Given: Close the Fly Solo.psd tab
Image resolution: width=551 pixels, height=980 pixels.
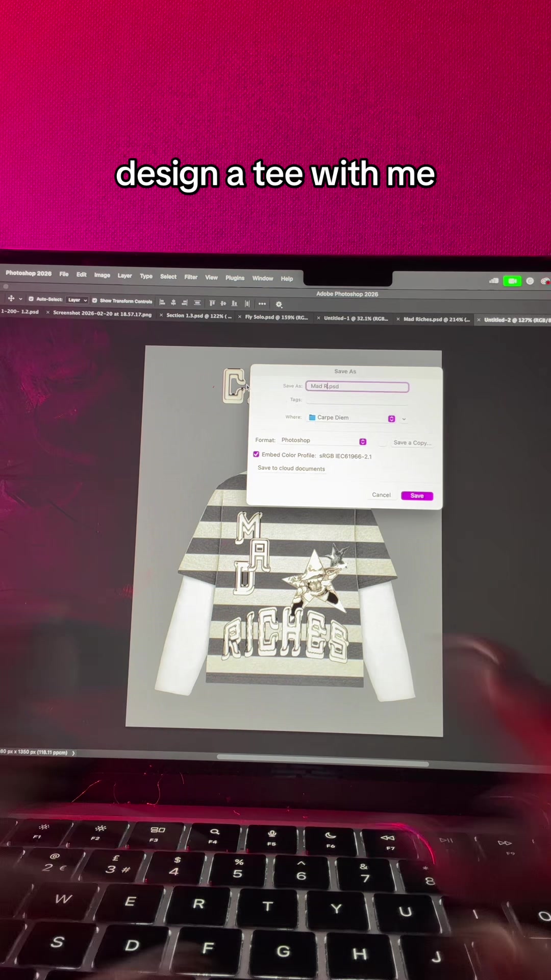Looking at the screenshot, I should tap(240, 317).
